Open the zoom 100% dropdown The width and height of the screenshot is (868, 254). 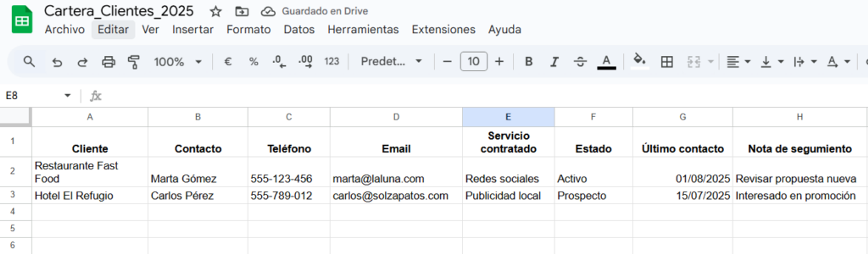(178, 62)
